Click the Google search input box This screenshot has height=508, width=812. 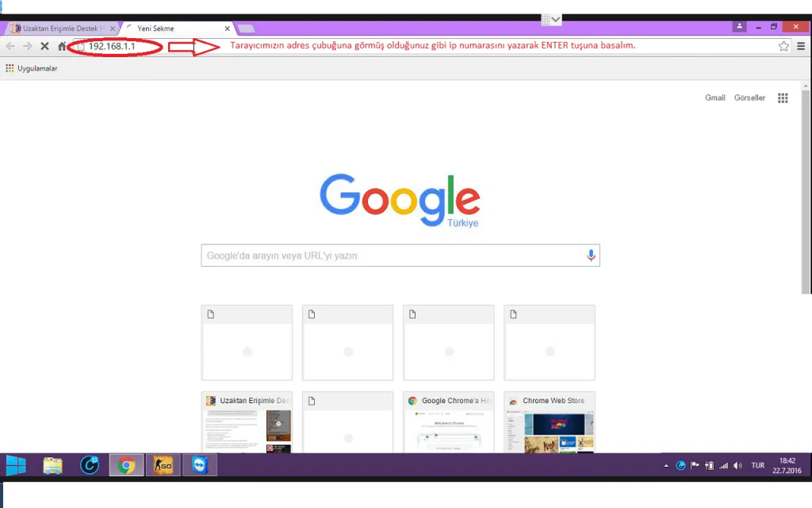(x=393, y=256)
